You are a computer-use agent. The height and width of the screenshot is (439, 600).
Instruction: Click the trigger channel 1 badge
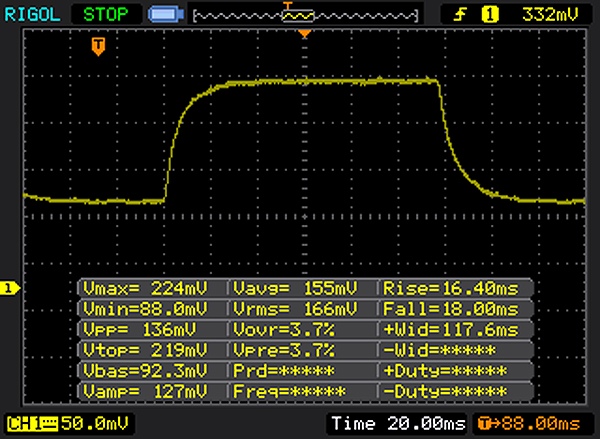point(489,15)
